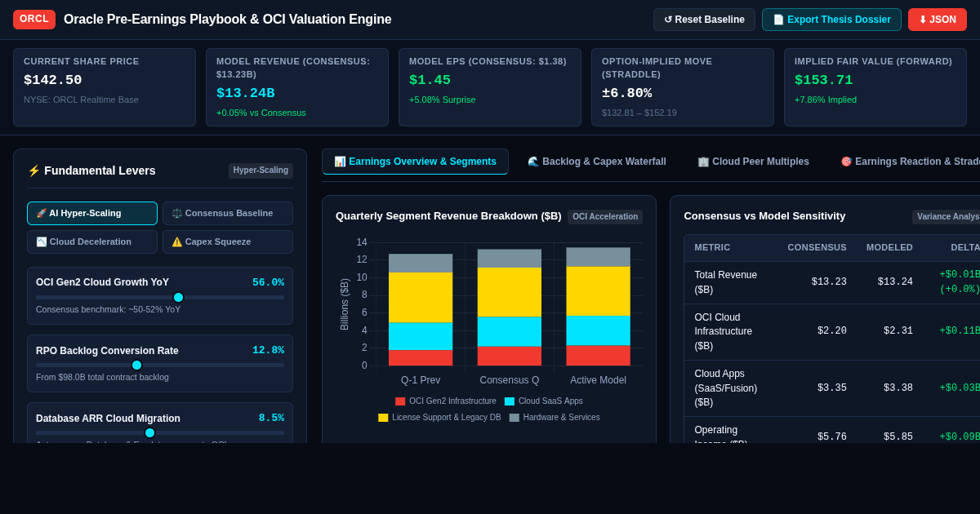Adjust the OCI Gen2 Cloud Growth slider
The height and width of the screenshot is (514, 980).
tap(178, 297)
